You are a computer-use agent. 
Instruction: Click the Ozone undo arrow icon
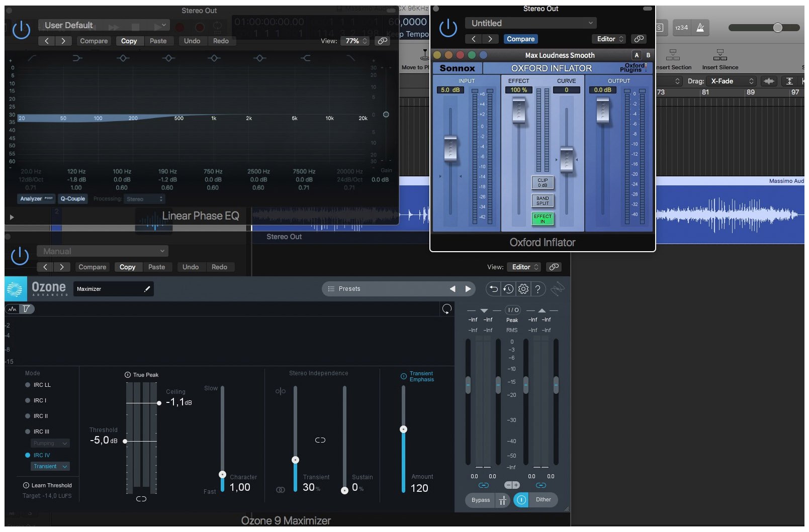pyautogui.click(x=493, y=289)
